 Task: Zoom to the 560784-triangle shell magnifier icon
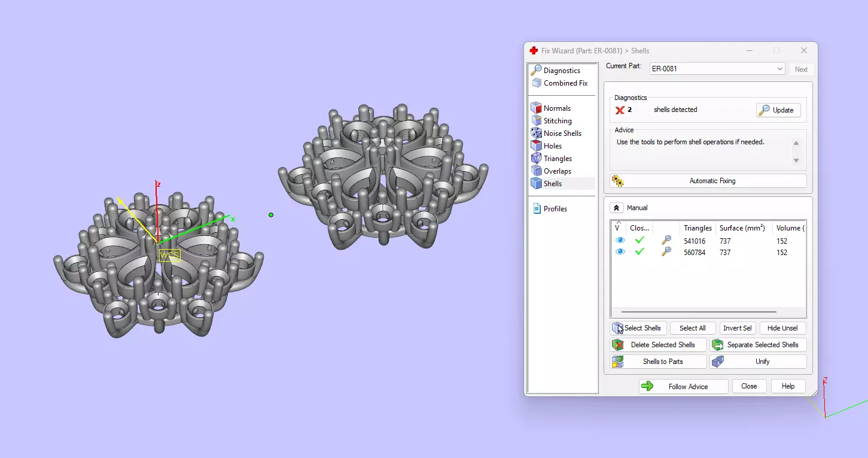click(x=666, y=252)
